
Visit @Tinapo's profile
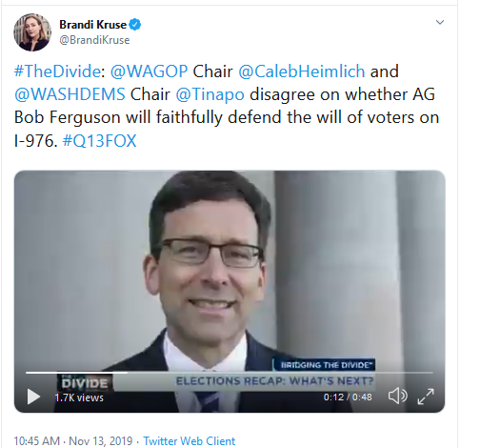(210, 94)
